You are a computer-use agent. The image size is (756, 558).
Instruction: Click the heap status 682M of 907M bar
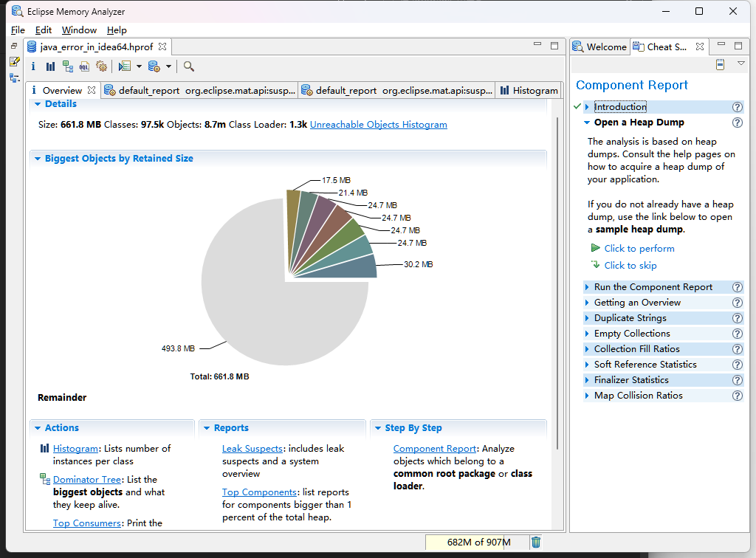click(478, 542)
